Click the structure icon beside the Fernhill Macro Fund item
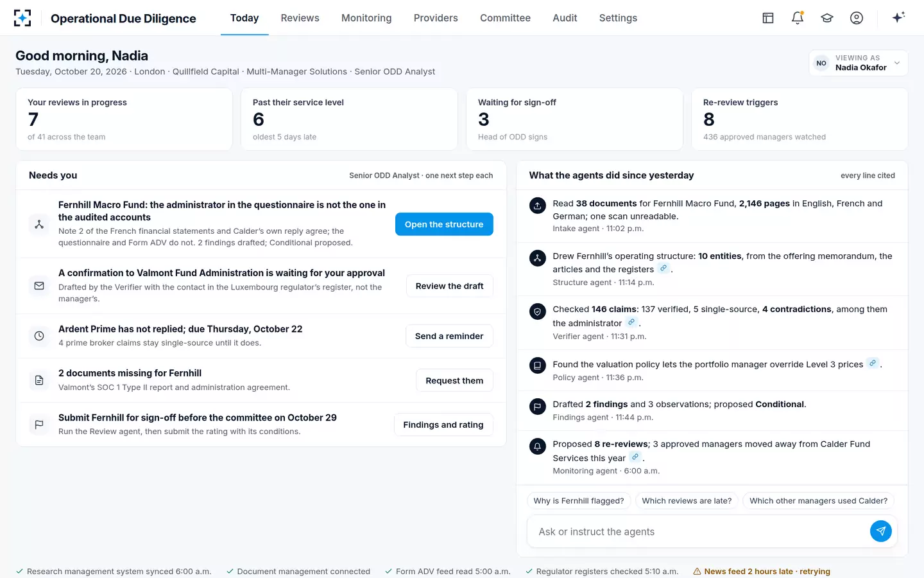This screenshot has height=578, width=924. [39, 224]
